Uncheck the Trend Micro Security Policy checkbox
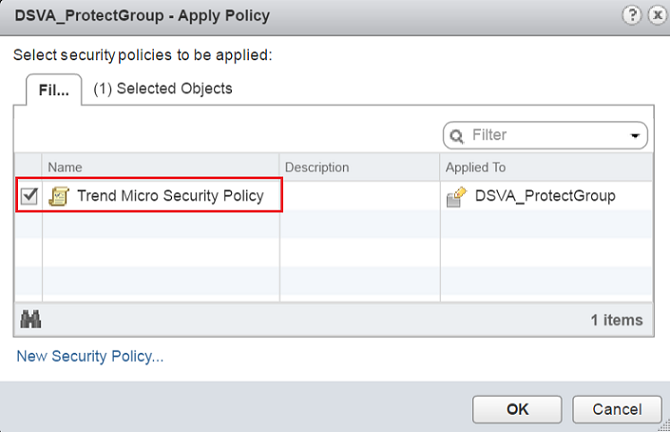The height and width of the screenshot is (432, 670). [x=29, y=196]
